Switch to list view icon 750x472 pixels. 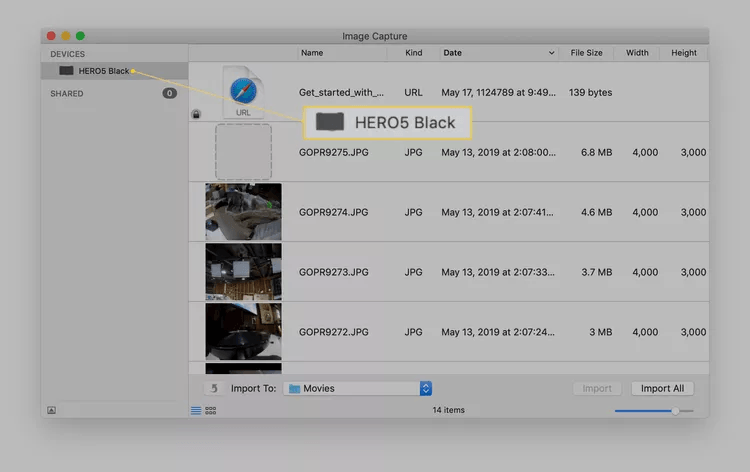(x=196, y=410)
